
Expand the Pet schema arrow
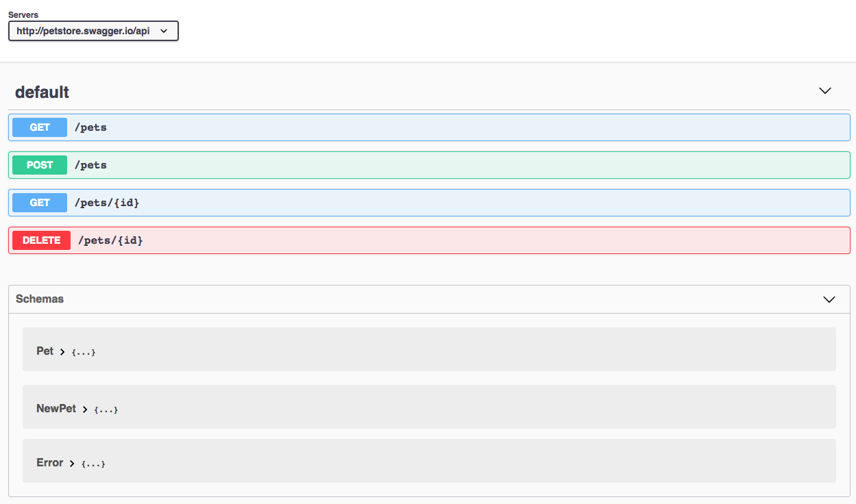coord(62,351)
